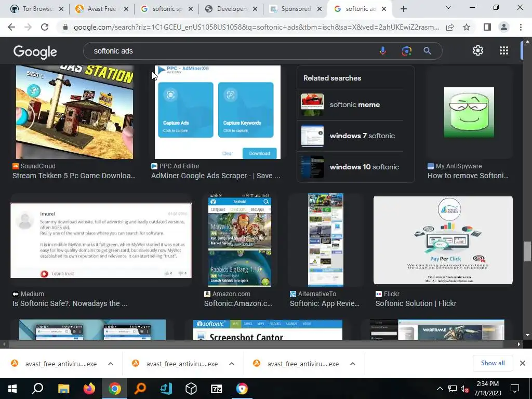Click the Medium review comment thumbnail
This screenshot has width=532, height=399.
tap(101, 240)
